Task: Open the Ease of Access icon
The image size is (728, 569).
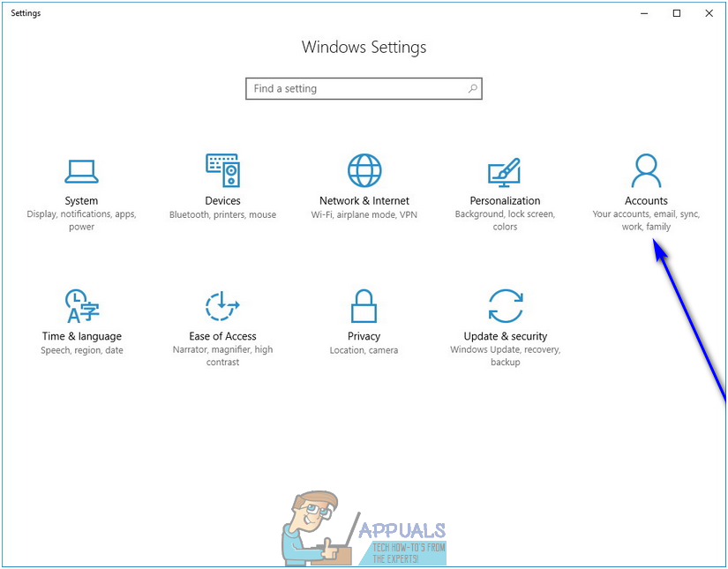Action: point(222,306)
